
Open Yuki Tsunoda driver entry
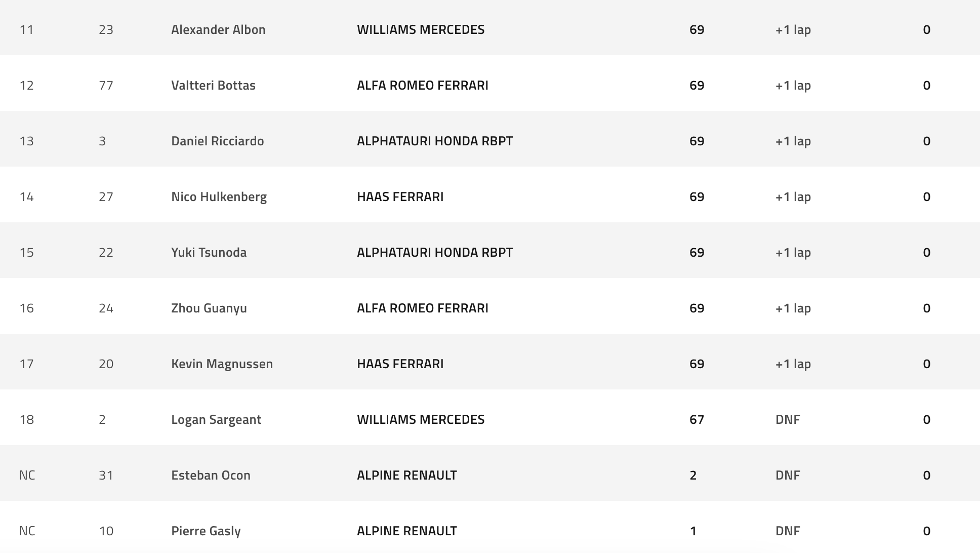(x=209, y=252)
